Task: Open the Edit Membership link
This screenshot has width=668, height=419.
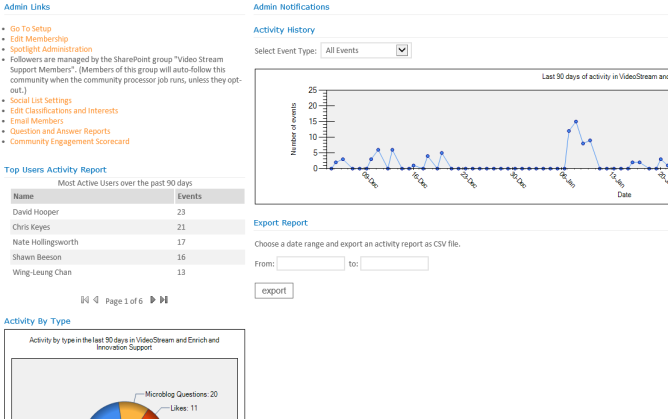Action: coord(39,39)
